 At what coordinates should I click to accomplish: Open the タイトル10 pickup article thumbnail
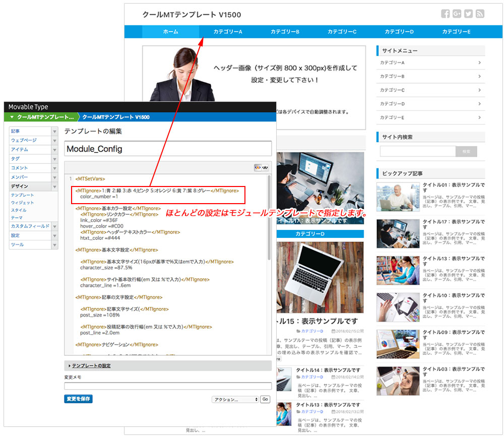398,307
